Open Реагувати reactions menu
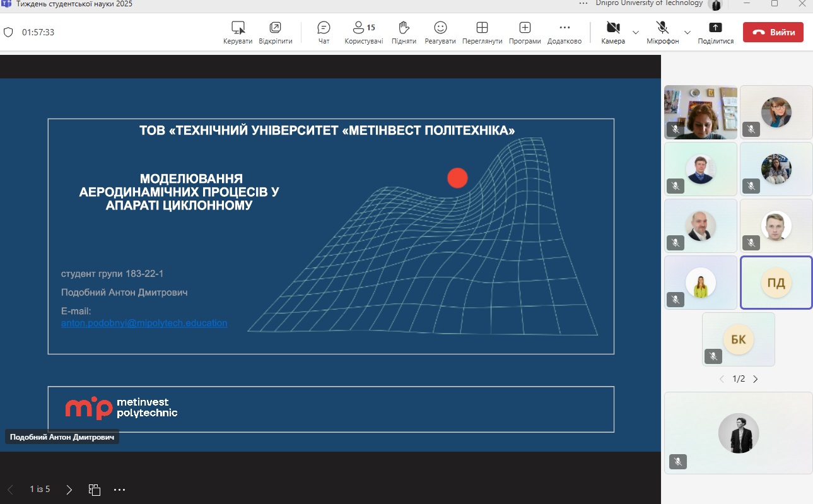813x504 pixels. click(440, 33)
